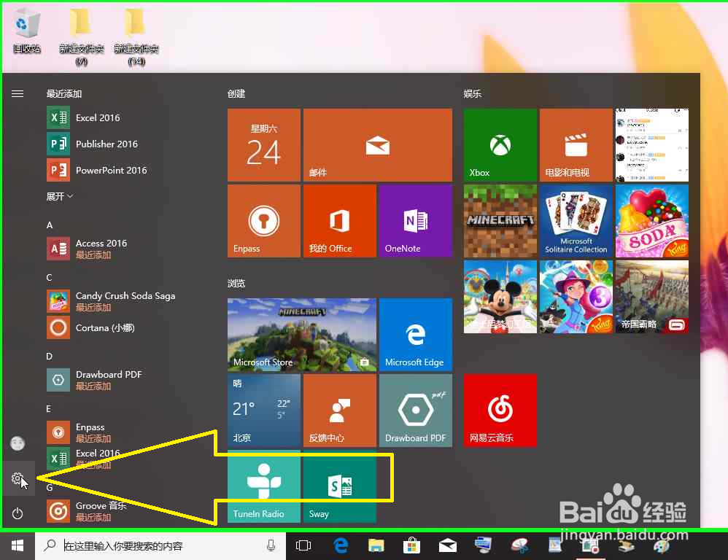Click the Windows Start button
The width and height of the screenshot is (728, 560).
click(x=18, y=545)
